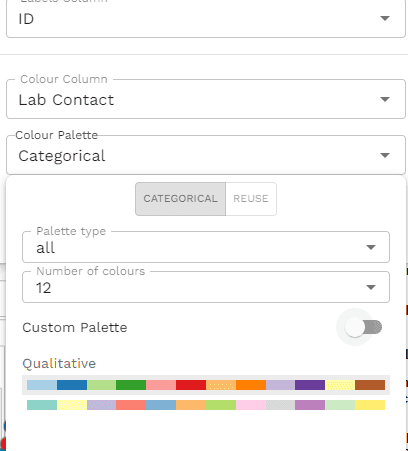The height and width of the screenshot is (451, 408).
Task: Click the Palette type dropdown arrow icon
Action: (x=371, y=247)
